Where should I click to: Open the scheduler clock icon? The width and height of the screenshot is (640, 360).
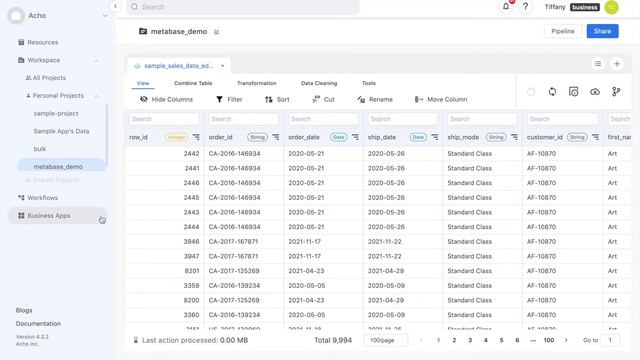click(x=573, y=92)
